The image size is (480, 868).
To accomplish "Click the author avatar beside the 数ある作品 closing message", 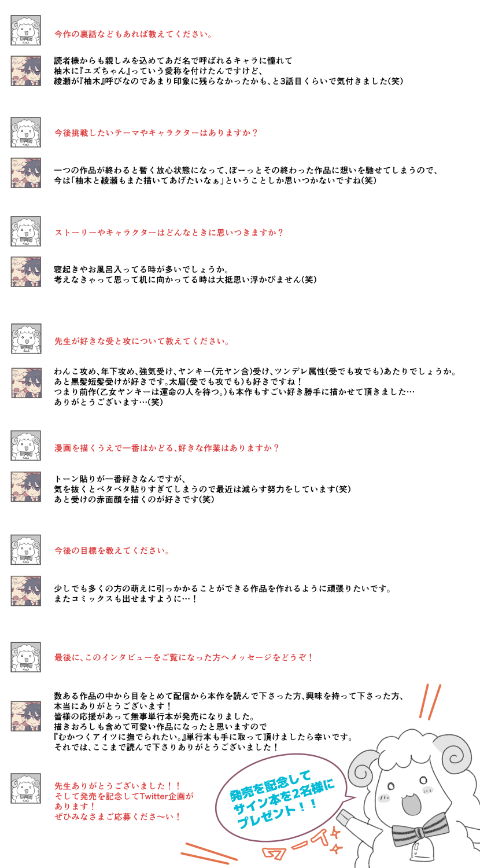I will (x=25, y=716).
